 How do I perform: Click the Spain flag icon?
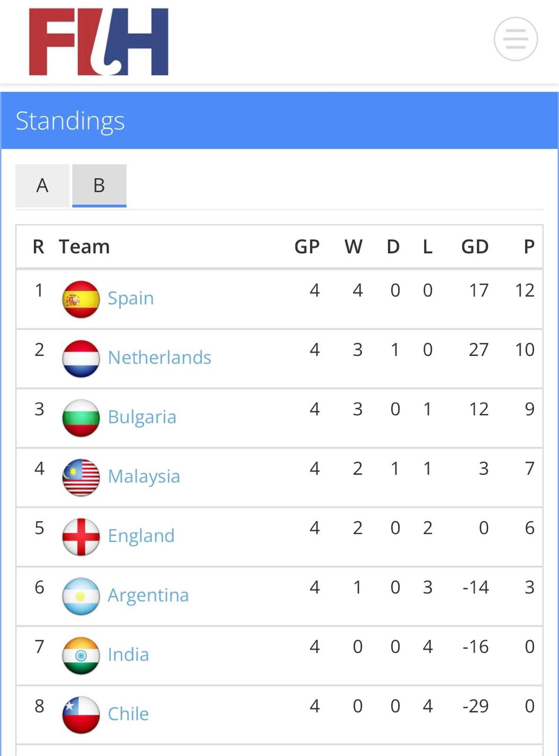click(81, 299)
